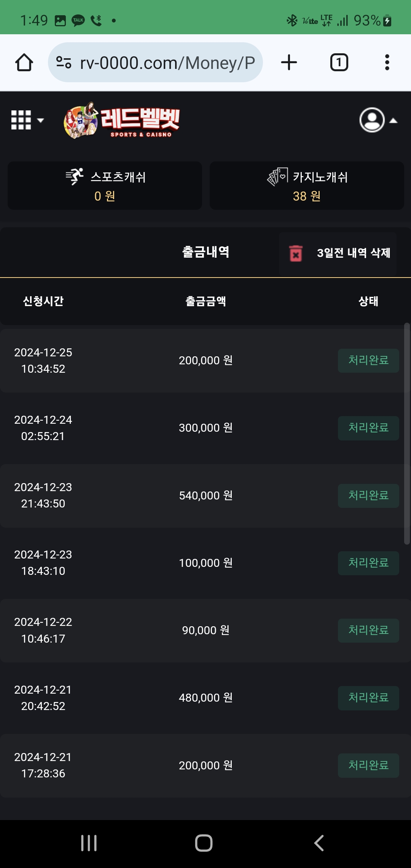Tap the withdrawal history tab title
Screen dimensions: 411x868
(205, 252)
